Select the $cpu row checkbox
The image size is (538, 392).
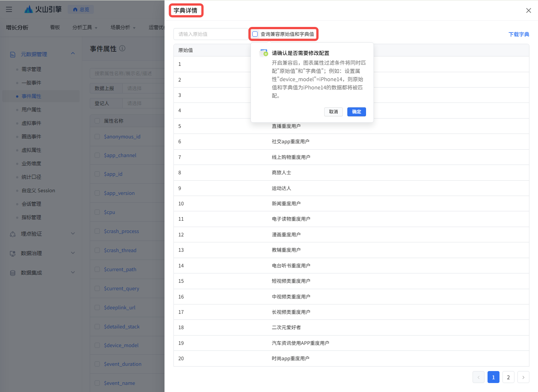(x=97, y=212)
